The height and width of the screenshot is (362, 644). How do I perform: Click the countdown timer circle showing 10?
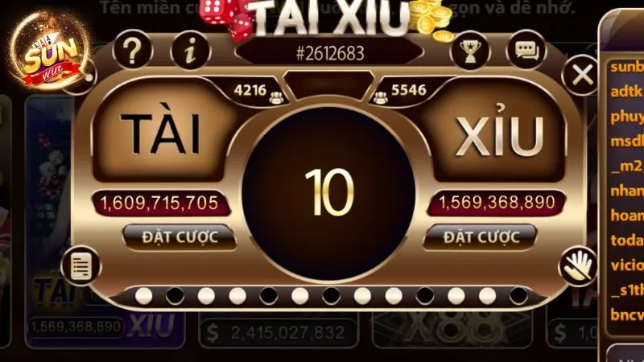pos(329,192)
